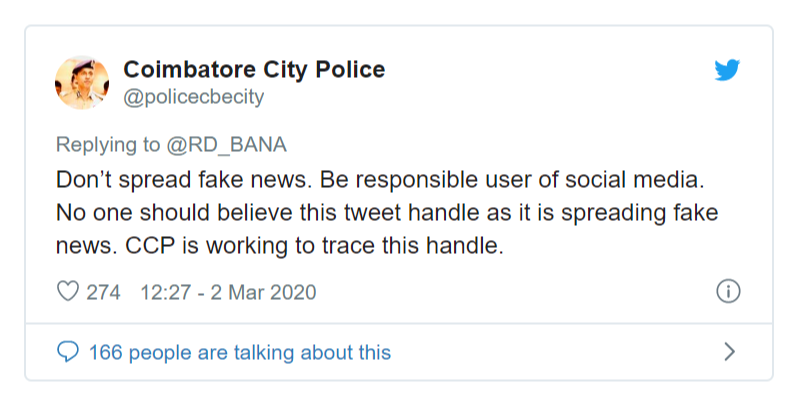Viewport: 808px width, 397px height.
Task: Expand the conversation with the right chevron
Action: [729, 352]
